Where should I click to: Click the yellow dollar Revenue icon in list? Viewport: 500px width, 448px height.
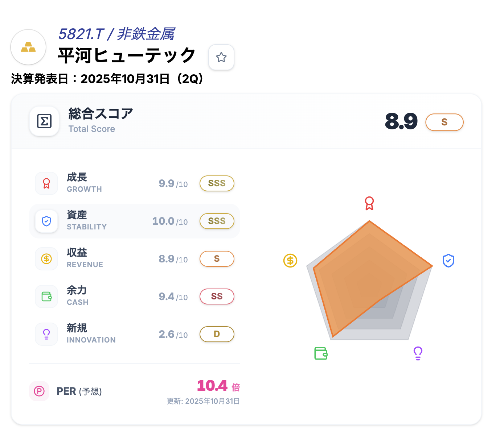46,259
